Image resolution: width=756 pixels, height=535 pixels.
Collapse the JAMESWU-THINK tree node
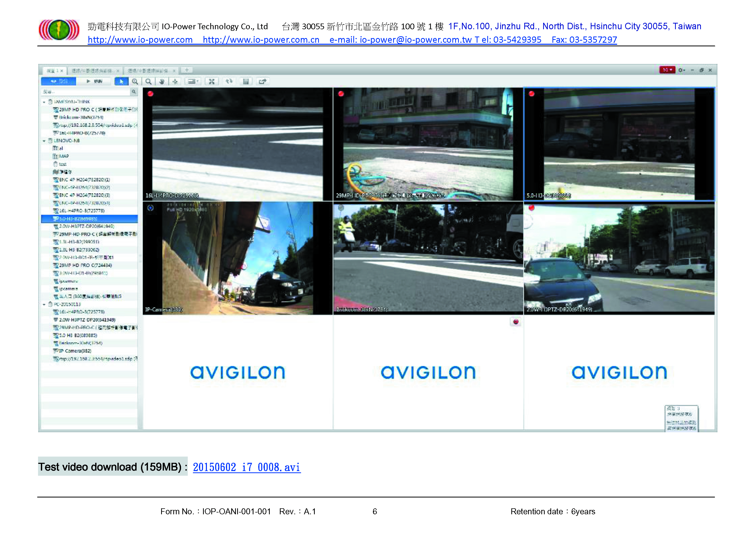pos(44,102)
